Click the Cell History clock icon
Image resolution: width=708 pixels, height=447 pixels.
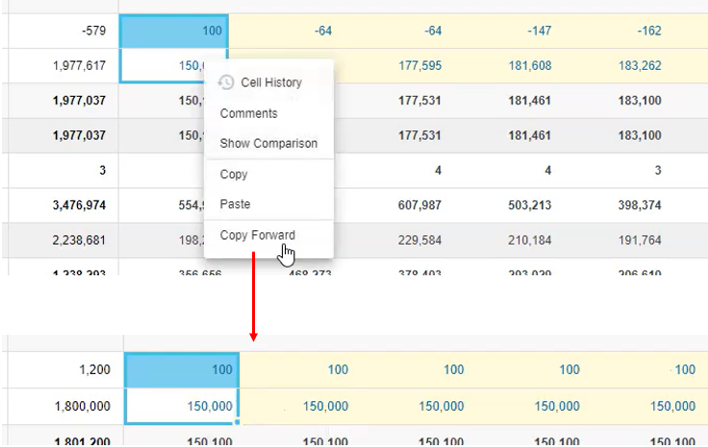(x=226, y=82)
